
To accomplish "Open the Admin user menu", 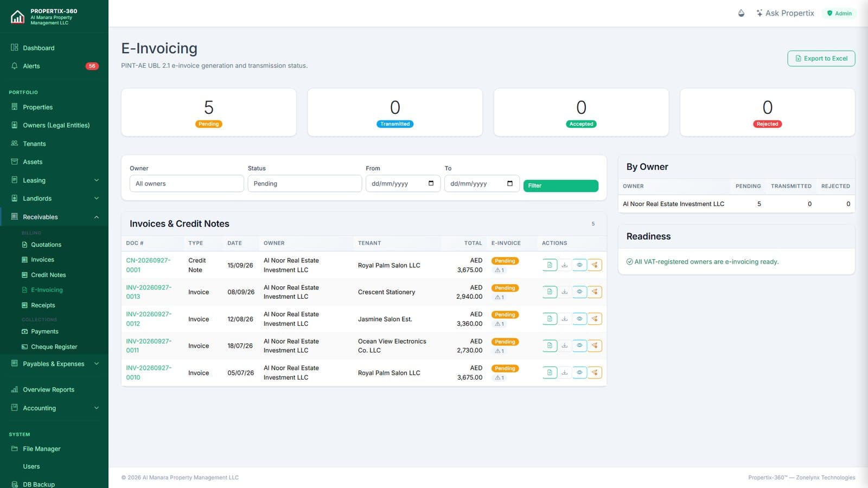I will 839,13.
